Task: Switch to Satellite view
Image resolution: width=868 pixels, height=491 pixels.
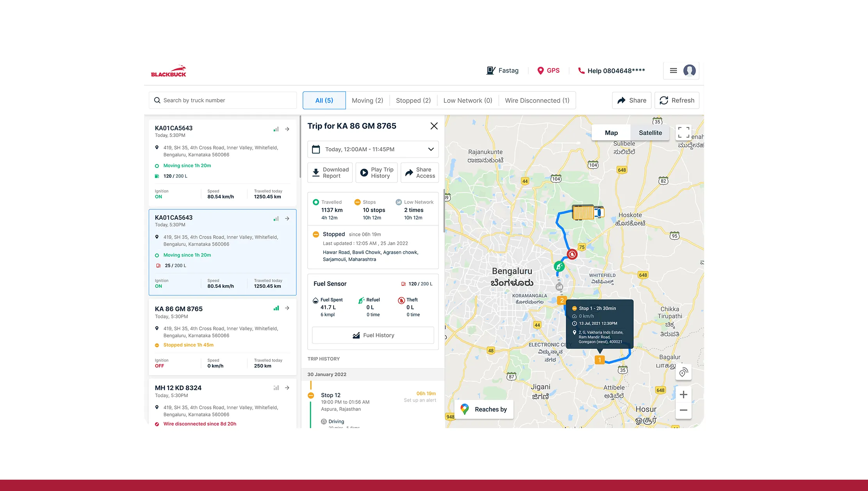Action: [650, 132]
